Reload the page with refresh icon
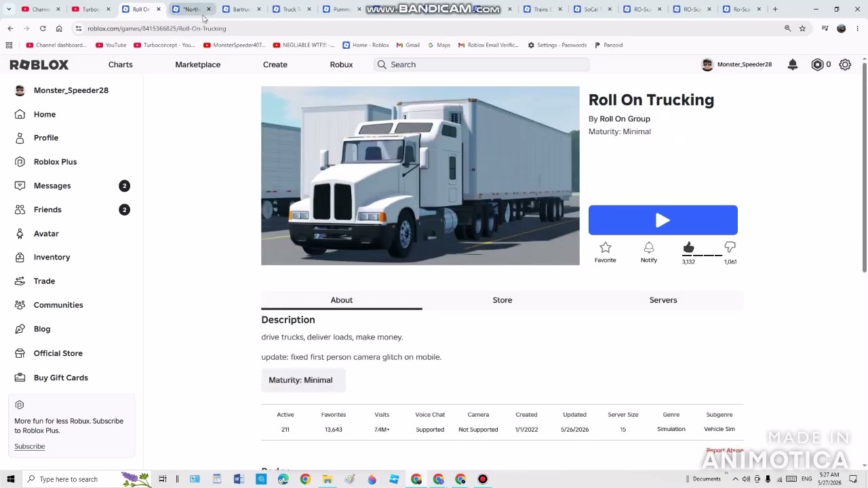The image size is (868, 488). pos(43,28)
